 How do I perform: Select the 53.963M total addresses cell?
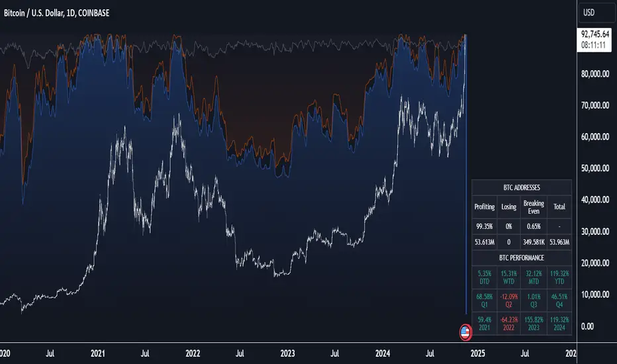(559, 242)
